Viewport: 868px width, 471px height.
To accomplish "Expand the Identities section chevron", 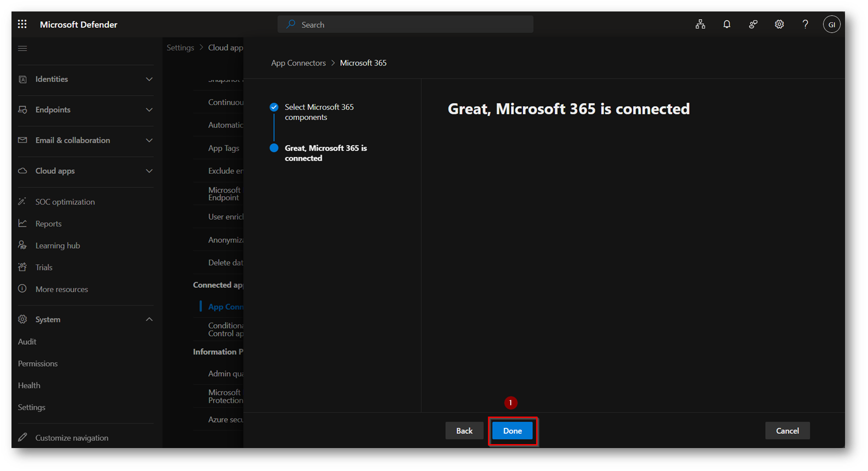I will click(149, 79).
